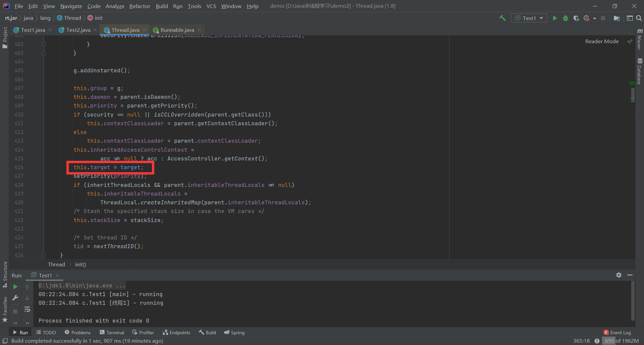Run Test1 with green play icon

coord(555,18)
